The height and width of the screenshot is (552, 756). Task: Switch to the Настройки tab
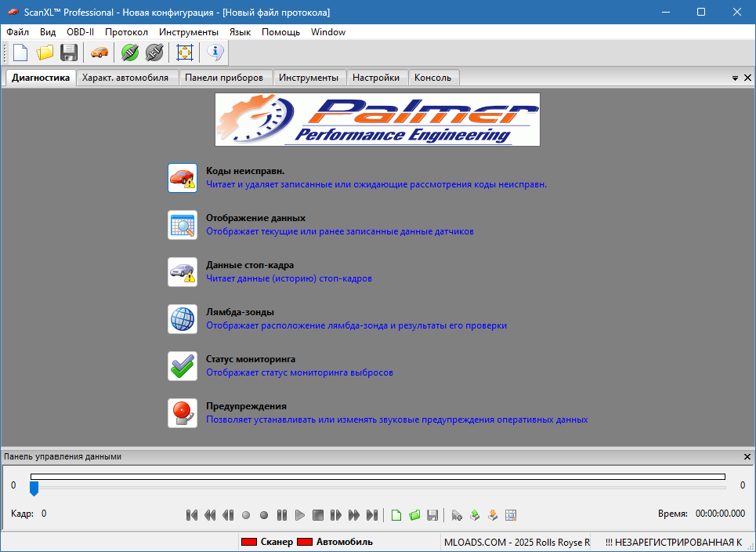click(377, 78)
